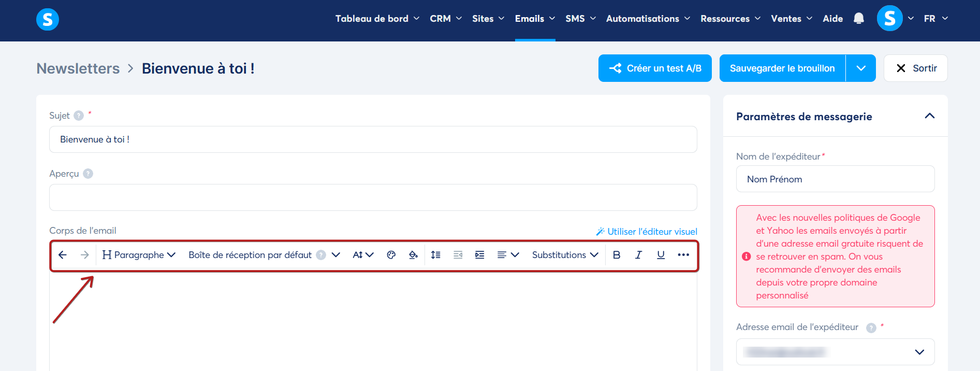
Task: Click the decrease indent icon
Action: [458, 255]
